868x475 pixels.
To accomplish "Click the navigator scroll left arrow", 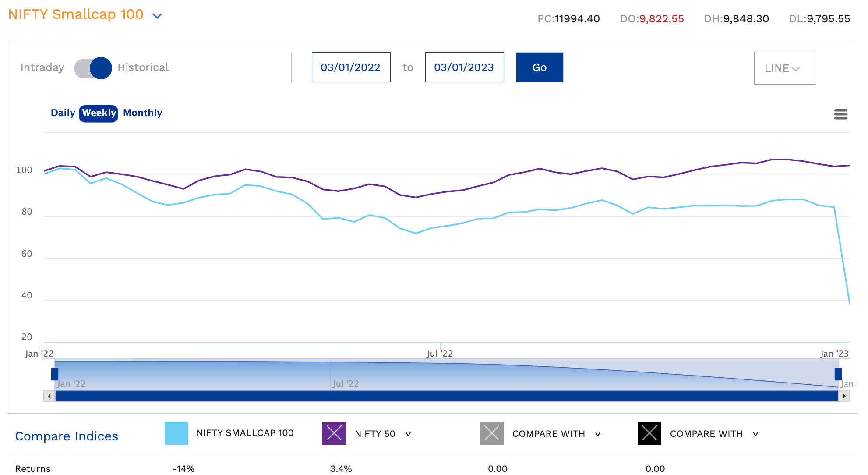I will coord(49,396).
